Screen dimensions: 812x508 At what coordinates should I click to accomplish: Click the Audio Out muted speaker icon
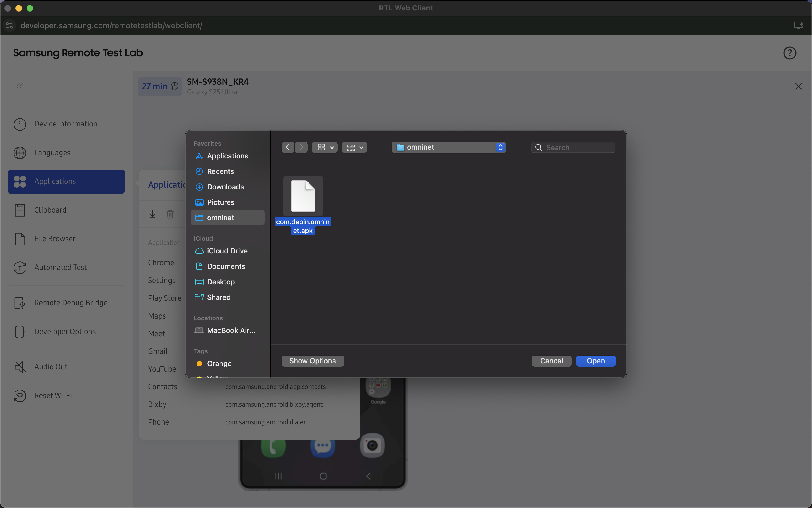(20, 367)
